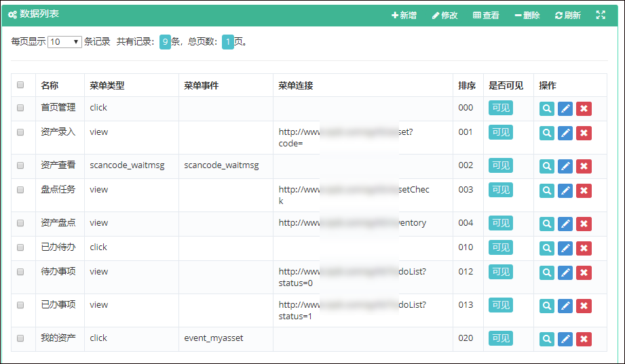Check the 首页管理 row checkbox
The image size is (625, 364).
click(20, 108)
